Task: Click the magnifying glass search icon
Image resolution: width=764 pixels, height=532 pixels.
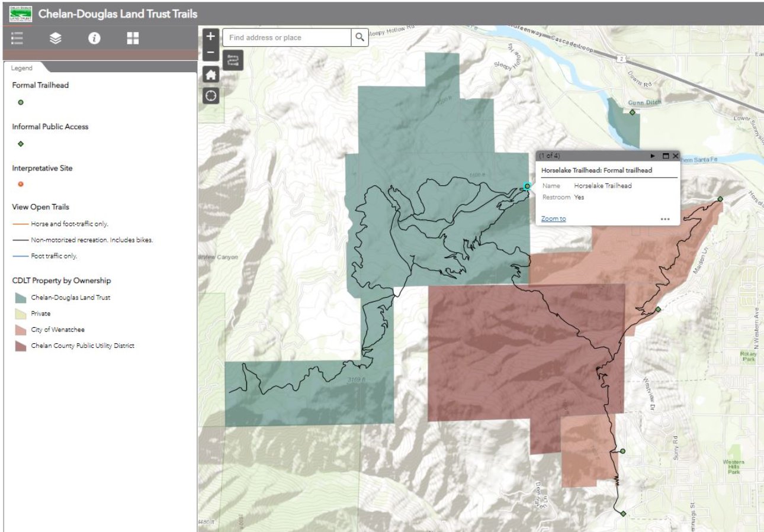Action: coord(359,37)
